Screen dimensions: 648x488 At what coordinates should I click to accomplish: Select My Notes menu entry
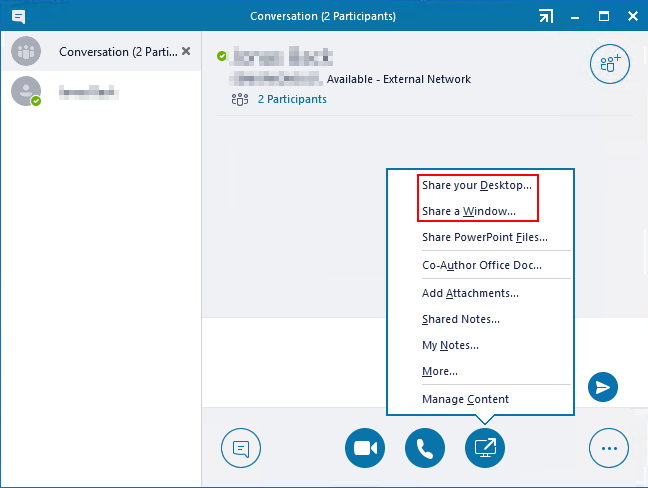[x=450, y=345]
